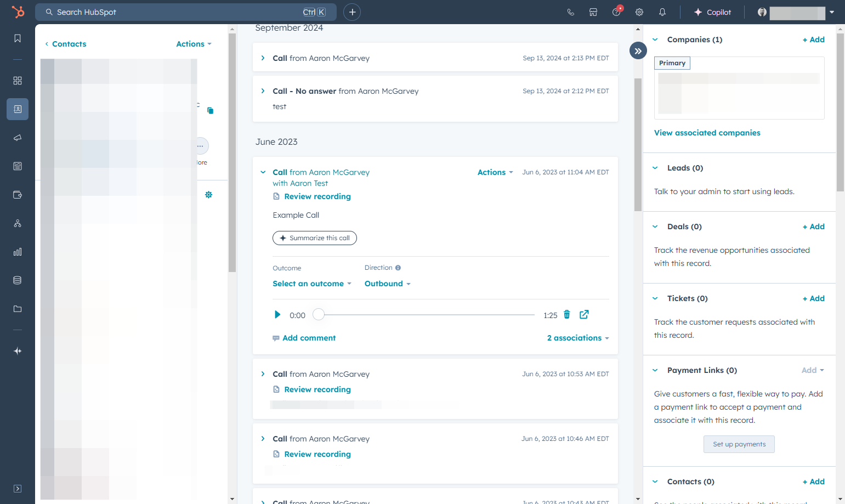Open the CRM contacts icon in sidebar
This screenshot has width=845, height=504.
[x=18, y=109]
